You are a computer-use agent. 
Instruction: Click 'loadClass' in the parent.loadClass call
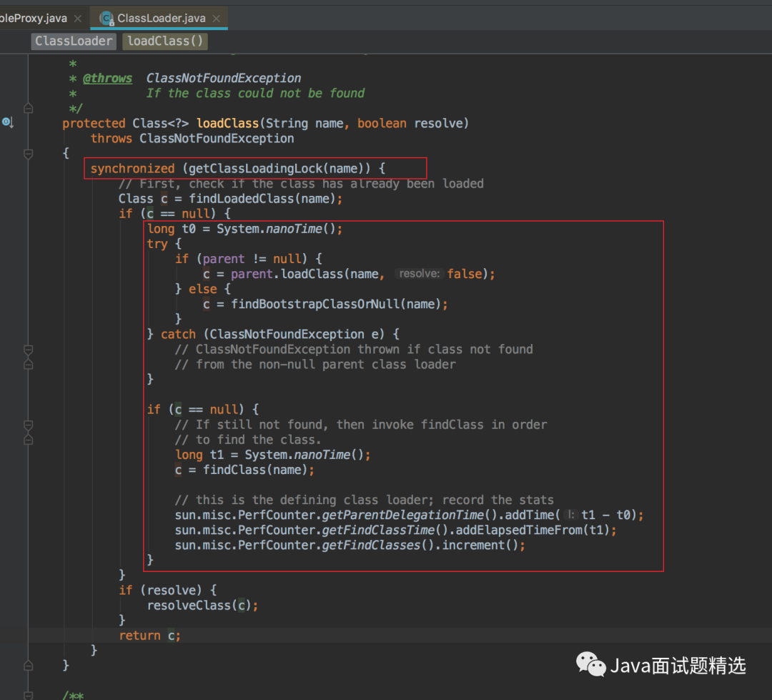point(312,274)
